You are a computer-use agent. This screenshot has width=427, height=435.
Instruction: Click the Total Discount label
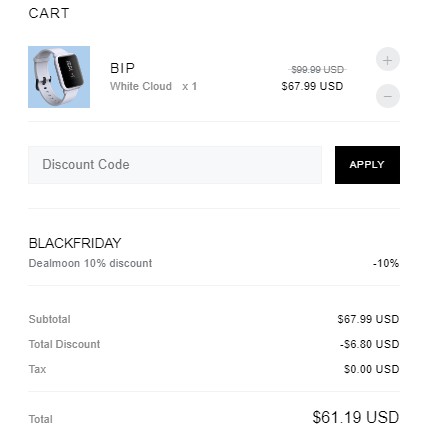pyautogui.click(x=64, y=344)
